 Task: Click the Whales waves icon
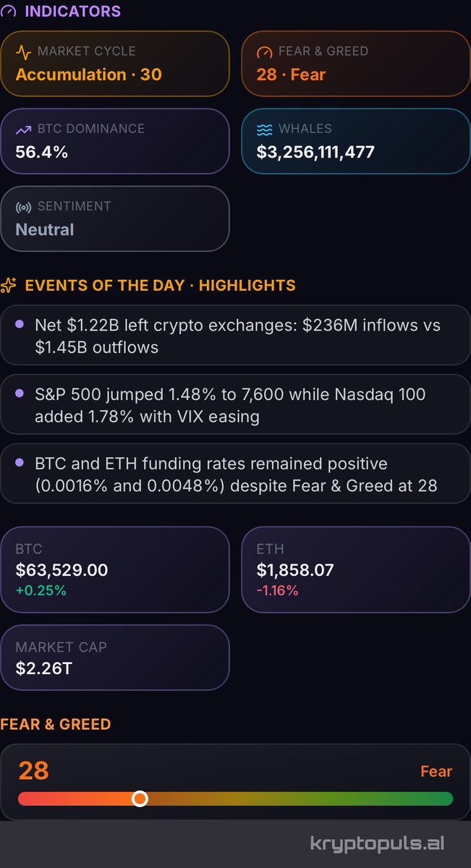tap(265, 129)
